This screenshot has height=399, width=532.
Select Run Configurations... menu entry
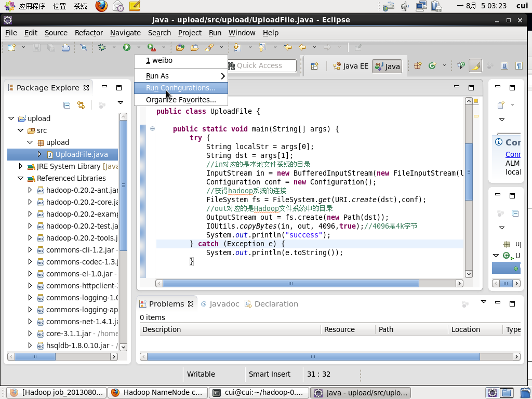pyautogui.click(x=180, y=88)
